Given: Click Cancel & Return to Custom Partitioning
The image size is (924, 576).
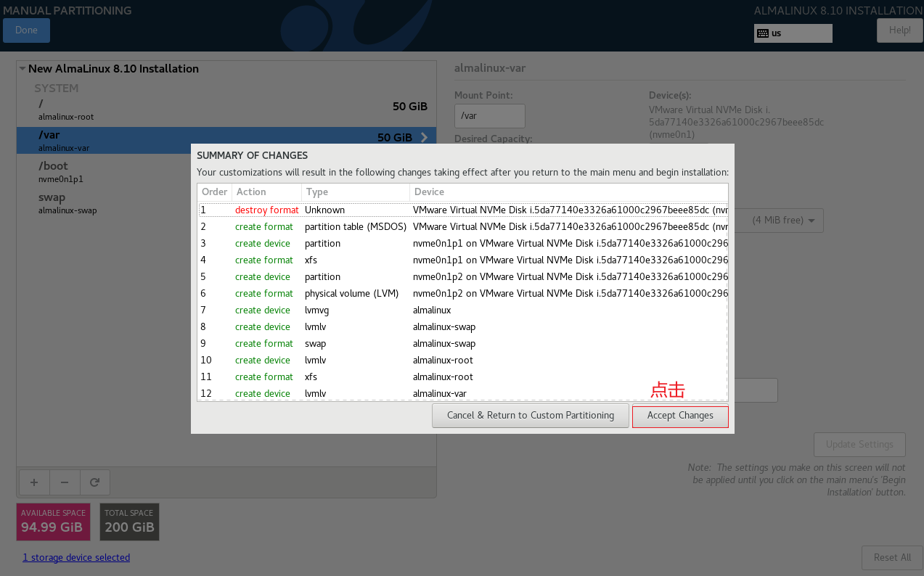Looking at the screenshot, I should point(531,416).
